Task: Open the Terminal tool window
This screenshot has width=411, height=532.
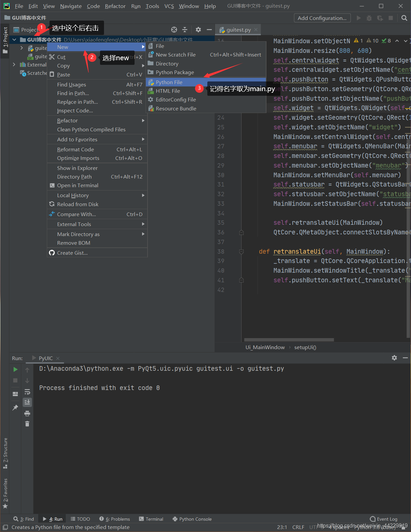Action: (x=151, y=519)
